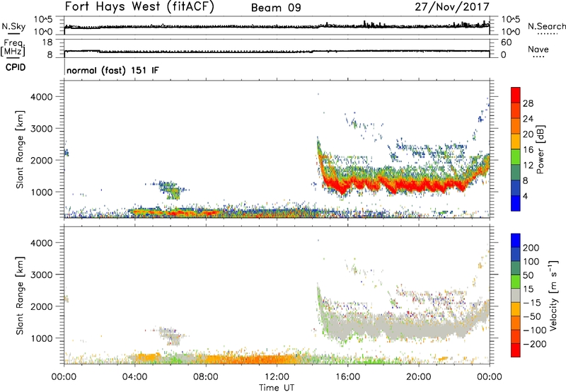
Task: Pick the bright blue bottom segment of the Power colorbar
Action: coord(516,203)
